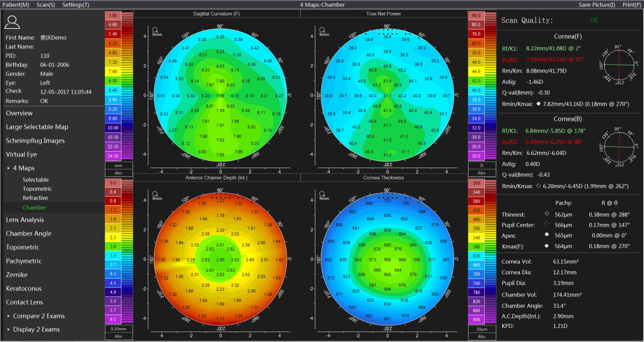Toggle Abs under the True Net Power color bar
The image size is (644, 342).
481,173
